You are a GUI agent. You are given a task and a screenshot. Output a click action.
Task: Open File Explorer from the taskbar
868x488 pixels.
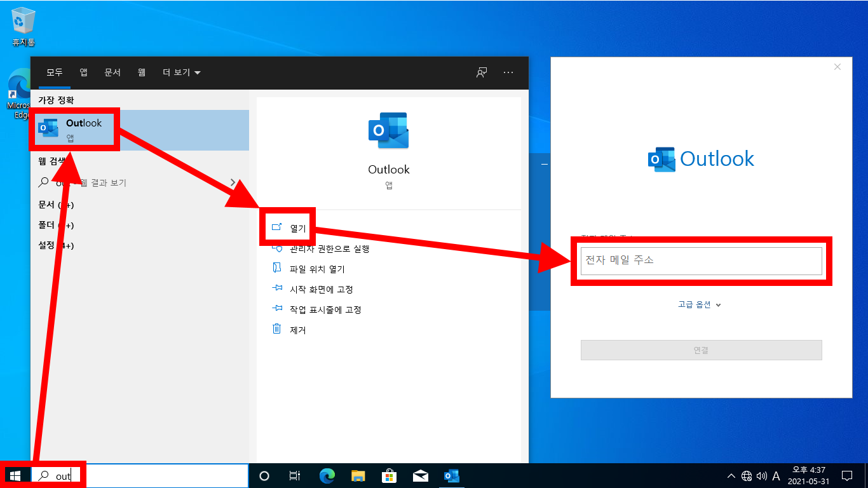tap(358, 475)
